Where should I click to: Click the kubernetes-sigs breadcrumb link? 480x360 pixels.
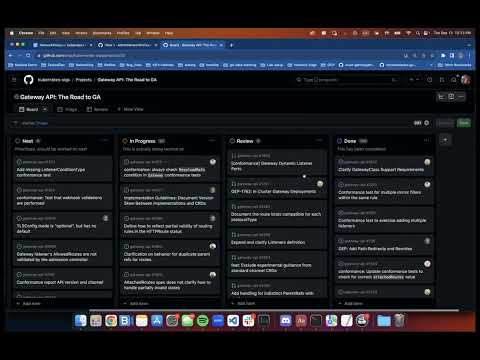54,80
